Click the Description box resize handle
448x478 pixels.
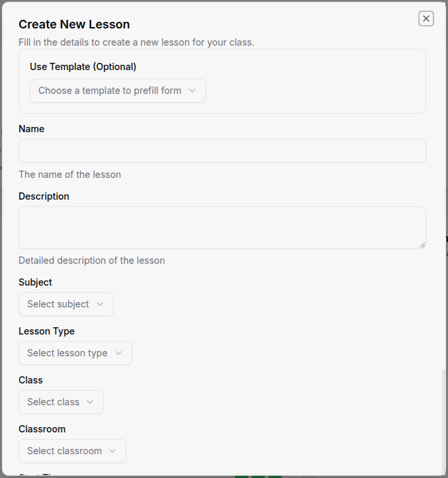pos(422,245)
